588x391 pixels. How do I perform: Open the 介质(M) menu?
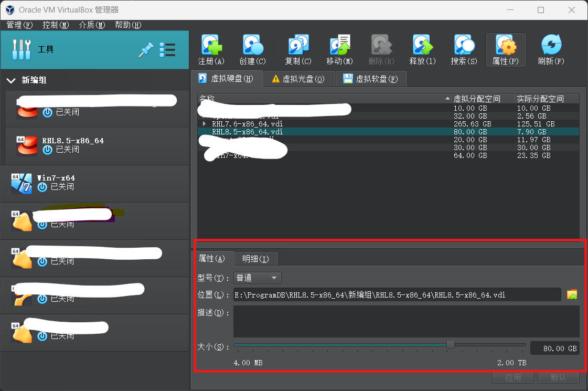coord(92,25)
